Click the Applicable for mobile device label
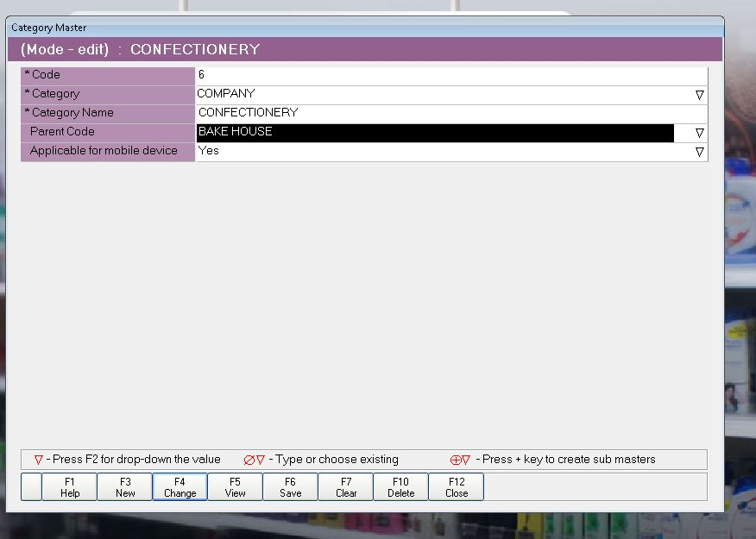This screenshot has width=756, height=539. pyautogui.click(x=104, y=151)
